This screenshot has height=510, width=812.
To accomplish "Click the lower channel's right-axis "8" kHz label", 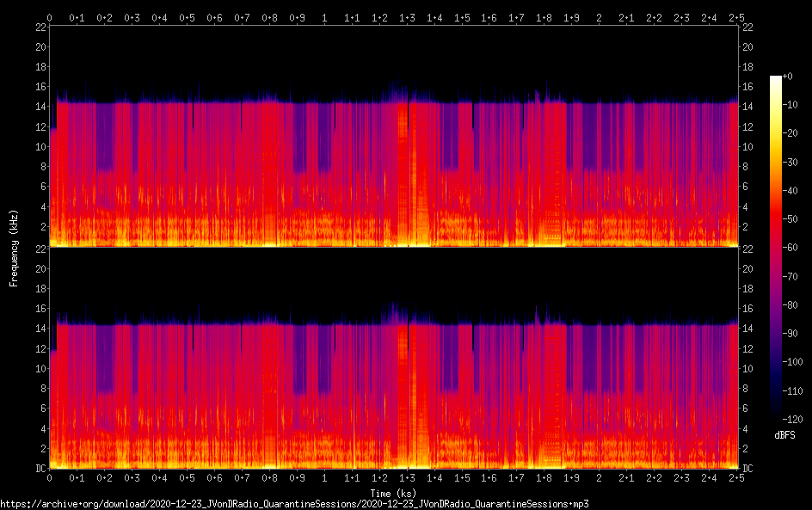I will pyautogui.click(x=745, y=389).
